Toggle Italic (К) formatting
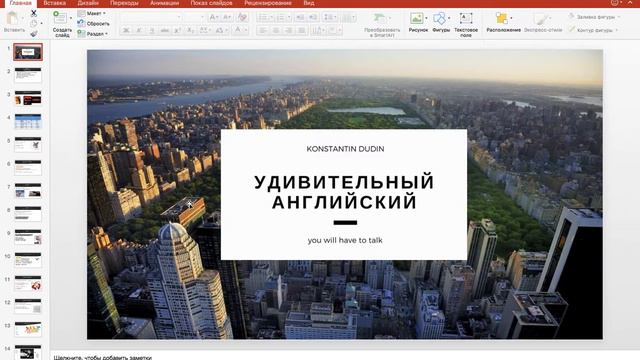Screen dimensions: 640x360 [x=139, y=30]
